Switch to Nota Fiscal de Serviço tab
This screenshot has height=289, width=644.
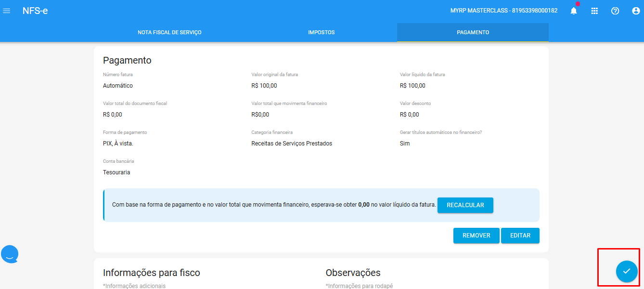coord(169,32)
